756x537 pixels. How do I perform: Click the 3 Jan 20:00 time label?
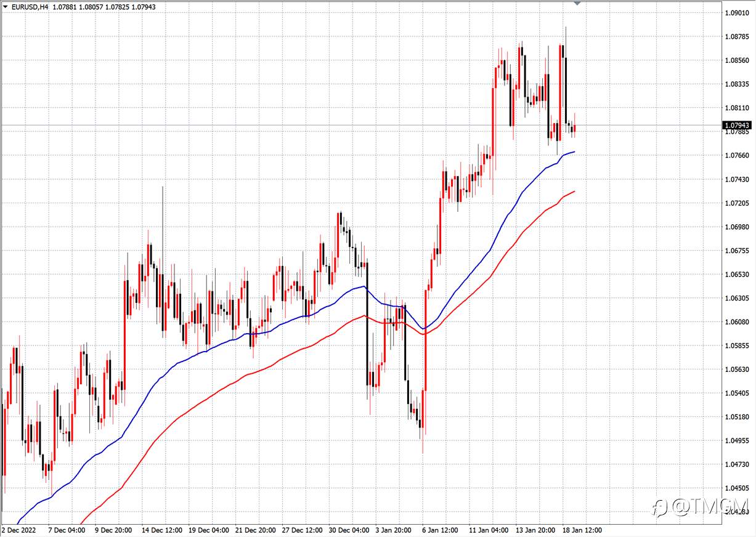(x=394, y=530)
